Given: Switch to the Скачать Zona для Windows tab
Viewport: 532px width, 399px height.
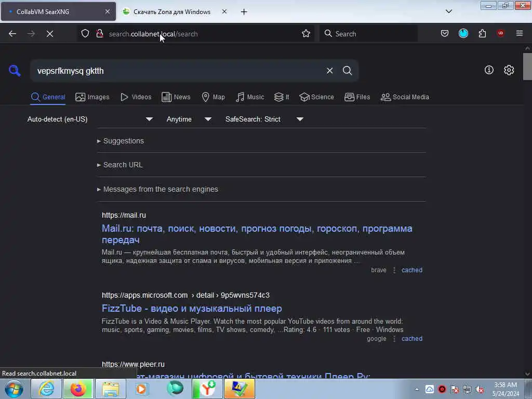Looking at the screenshot, I should (171, 12).
